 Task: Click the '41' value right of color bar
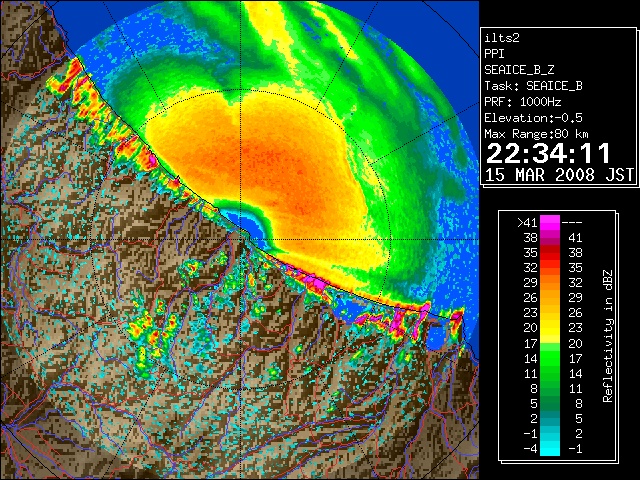[575, 238]
